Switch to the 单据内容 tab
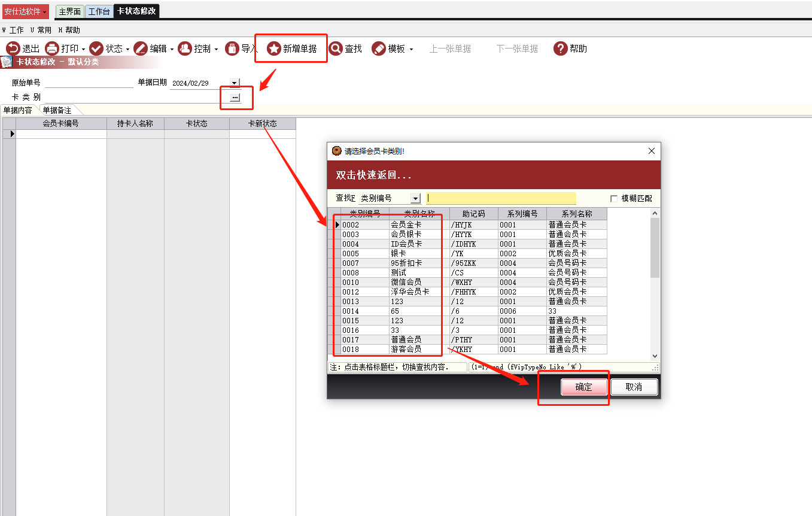 pyautogui.click(x=18, y=110)
